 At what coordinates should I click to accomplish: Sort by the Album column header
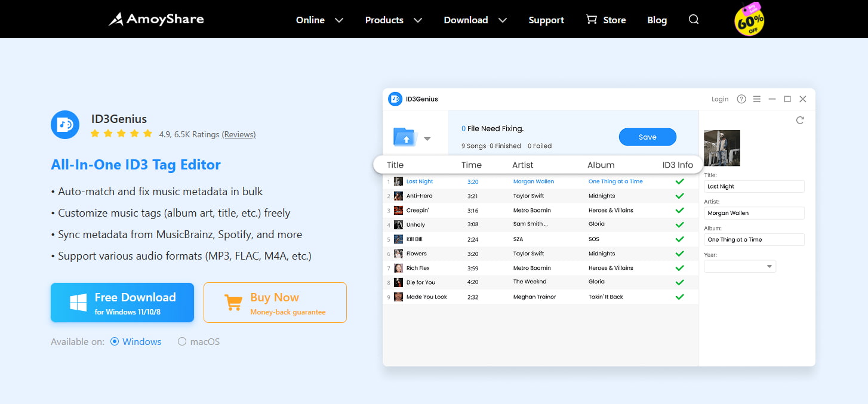point(601,165)
